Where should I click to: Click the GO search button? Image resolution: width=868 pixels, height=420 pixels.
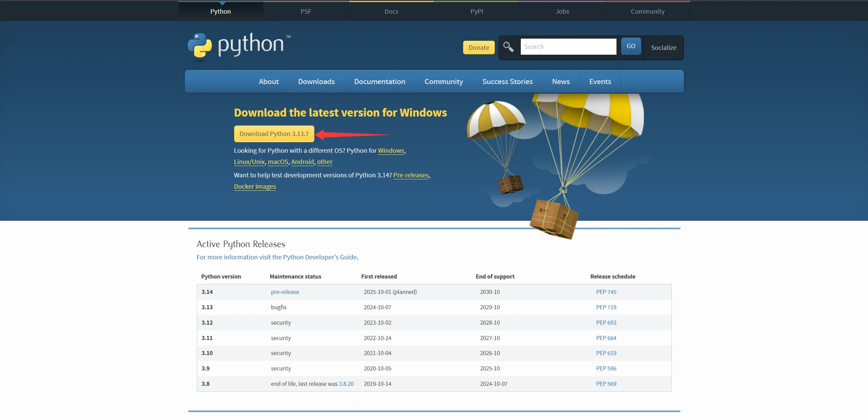(x=631, y=46)
